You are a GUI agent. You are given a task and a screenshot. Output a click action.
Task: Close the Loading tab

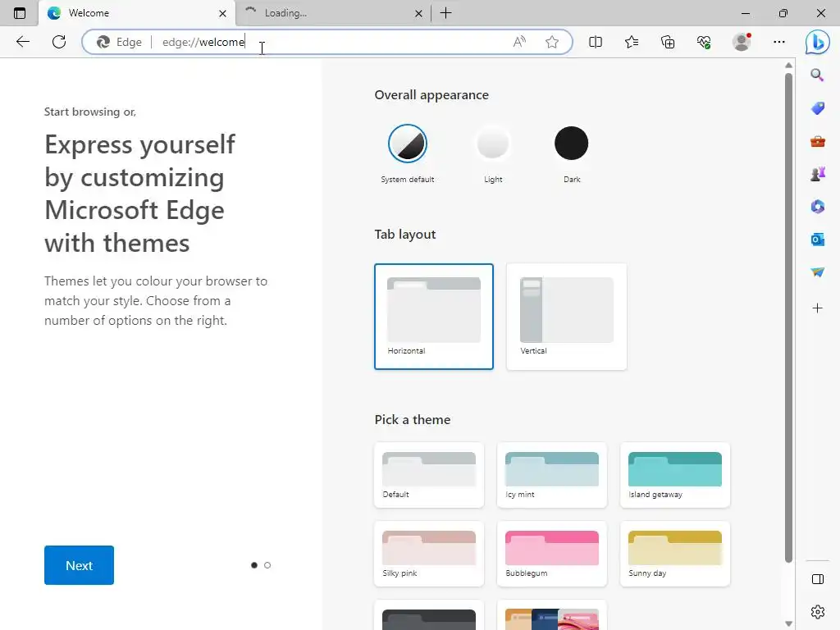click(418, 13)
